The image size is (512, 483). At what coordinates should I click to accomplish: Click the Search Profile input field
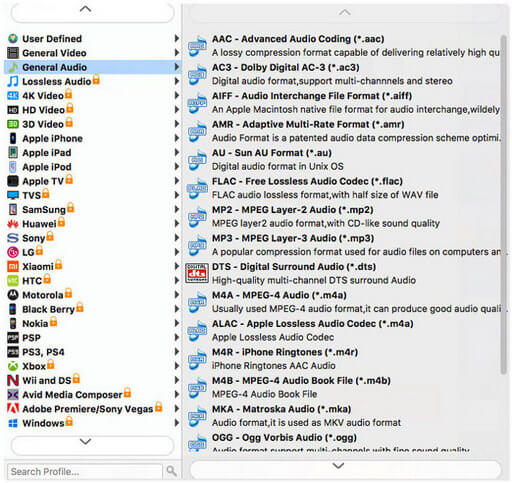(x=85, y=471)
